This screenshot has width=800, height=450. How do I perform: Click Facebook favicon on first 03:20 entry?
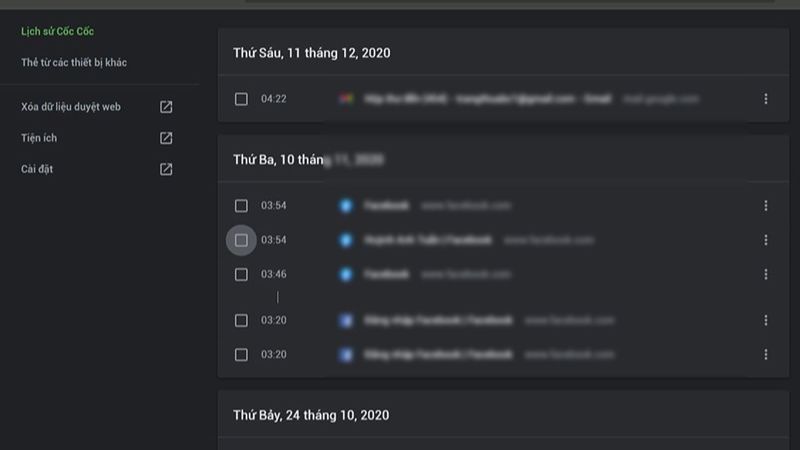tap(346, 321)
